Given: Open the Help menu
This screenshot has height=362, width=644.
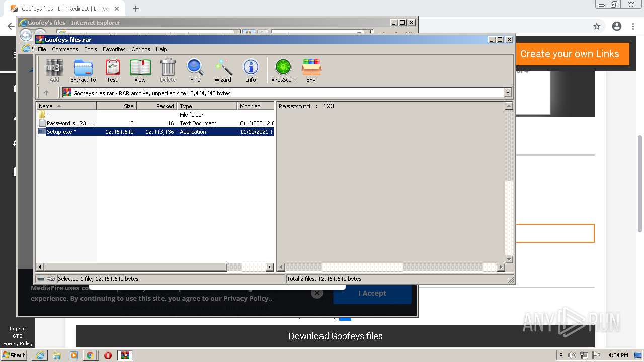Looking at the screenshot, I should pyautogui.click(x=161, y=49).
